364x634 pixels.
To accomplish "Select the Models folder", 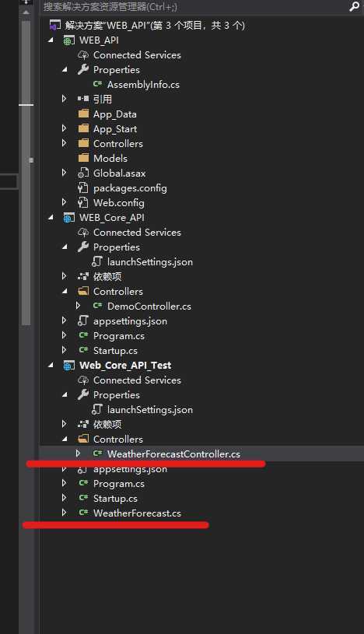I will pos(110,158).
